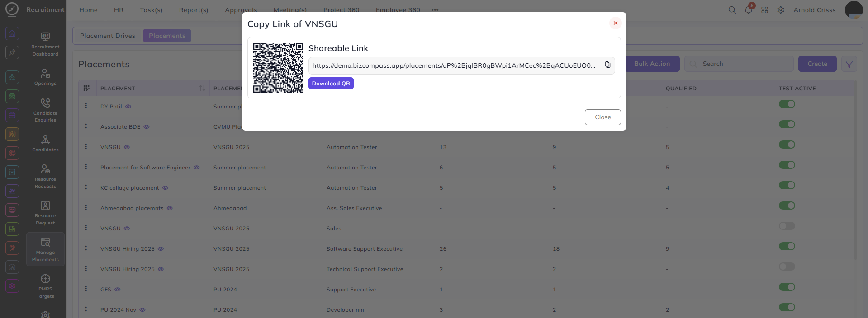Open the Report(s) menu
Viewport: 868px width, 318px height.
click(194, 10)
